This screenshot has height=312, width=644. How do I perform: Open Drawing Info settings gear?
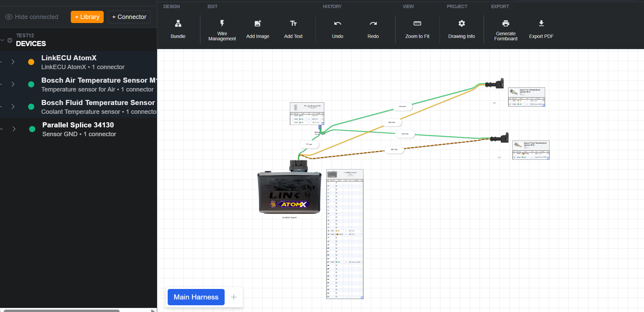click(x=462, y=23)
